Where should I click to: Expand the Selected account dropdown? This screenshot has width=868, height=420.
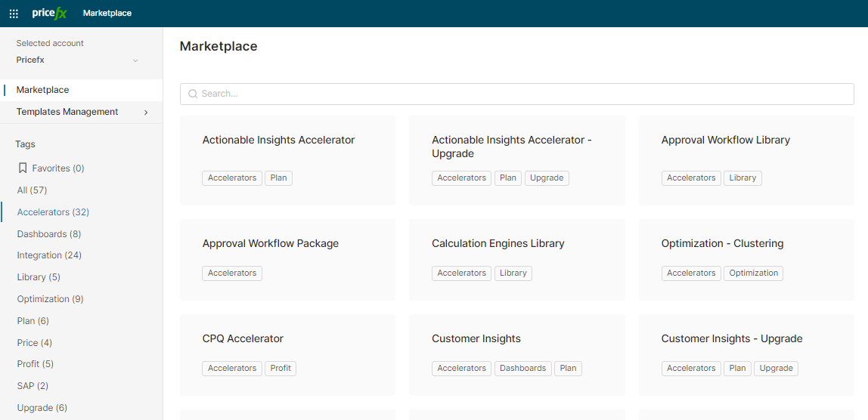point(77,60)
